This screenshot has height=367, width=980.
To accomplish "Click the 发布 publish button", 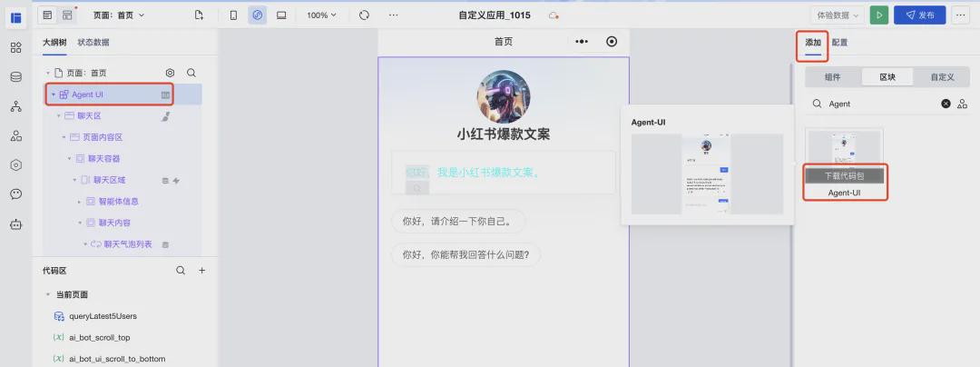I will click(x=919, y=15).
